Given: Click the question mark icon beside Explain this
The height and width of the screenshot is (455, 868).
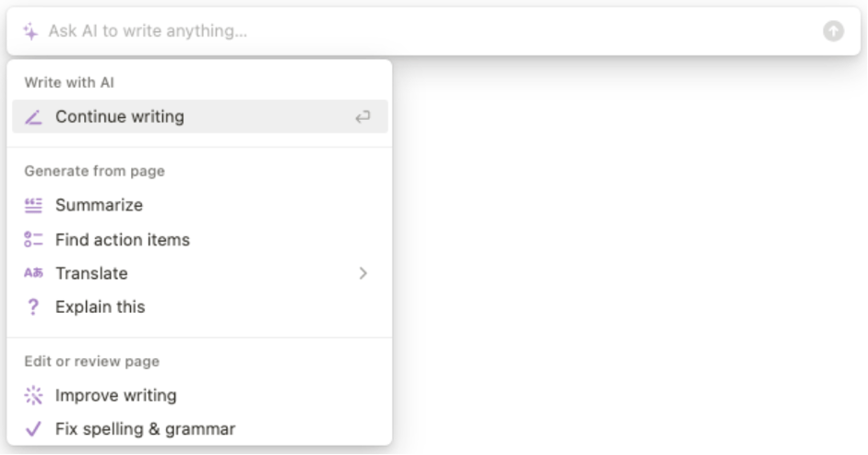Looking at the screenshot, I should (33, 307).
